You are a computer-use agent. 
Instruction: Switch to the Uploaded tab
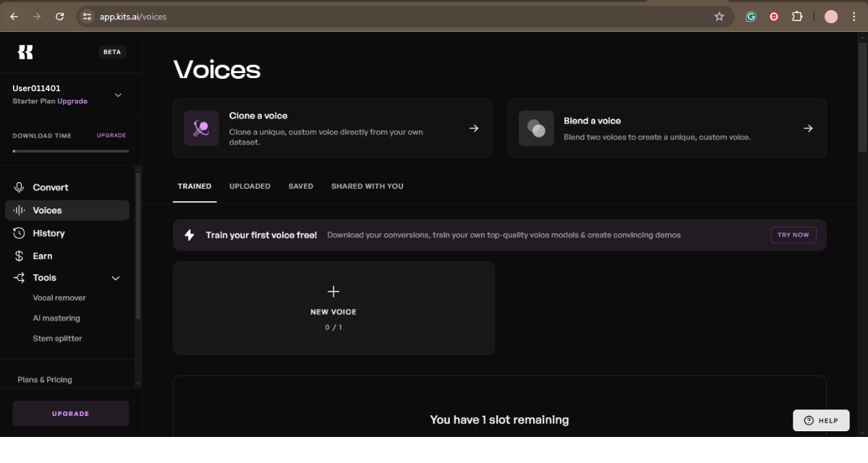(250, 187)
